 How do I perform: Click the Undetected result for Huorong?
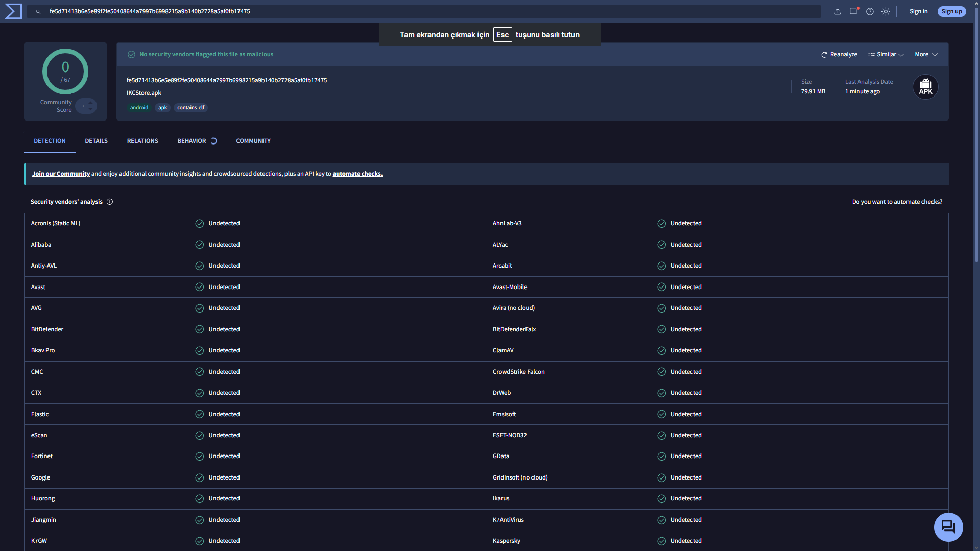[x=224, y=498]
